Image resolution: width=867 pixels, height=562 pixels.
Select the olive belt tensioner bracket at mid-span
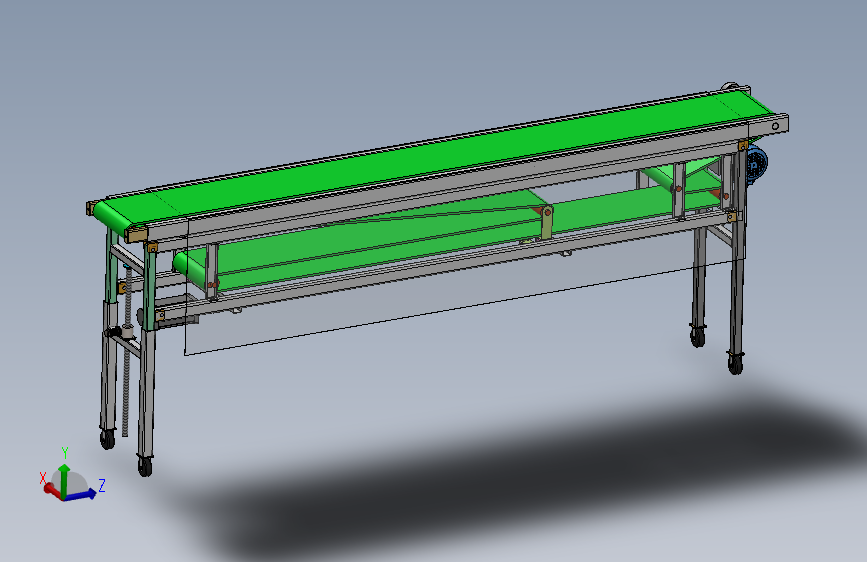546,221
